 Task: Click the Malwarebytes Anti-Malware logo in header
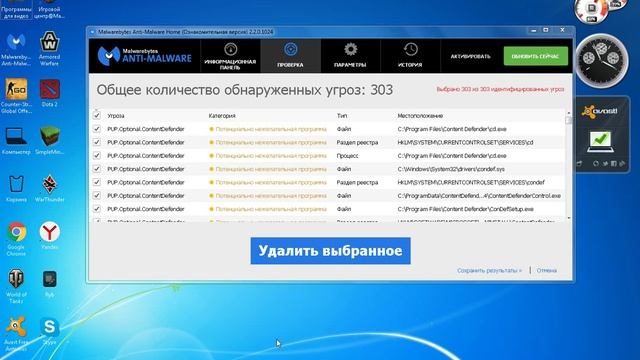point(144,56)
